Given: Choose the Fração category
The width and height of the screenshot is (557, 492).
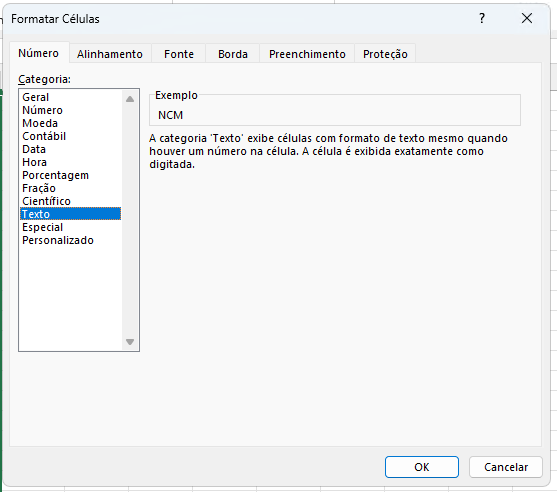Looking at the screenshot, I should 70,188.
